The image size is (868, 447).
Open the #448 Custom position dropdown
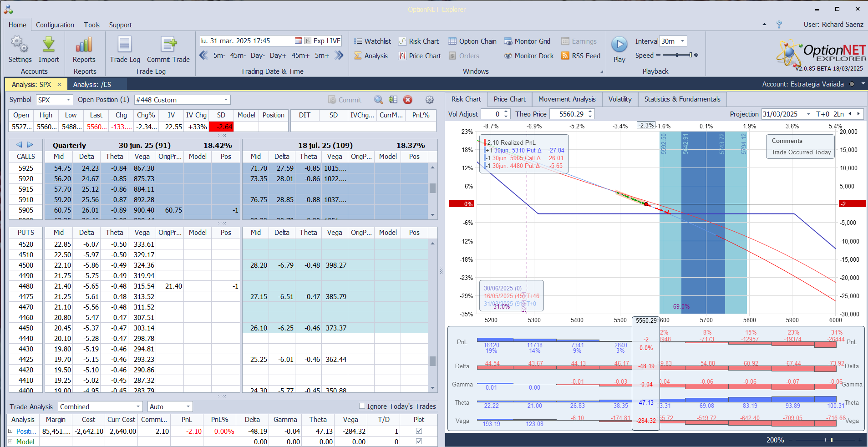click(226, 100)
